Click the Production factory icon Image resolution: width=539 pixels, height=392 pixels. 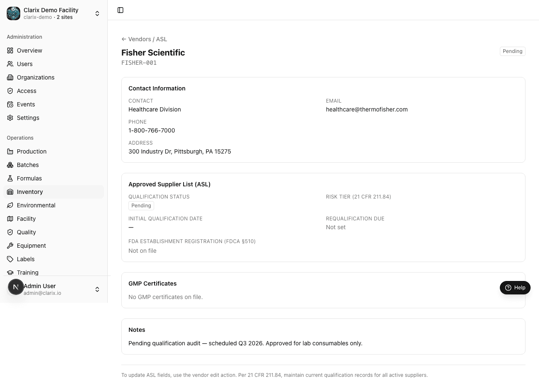pos(10,151)
